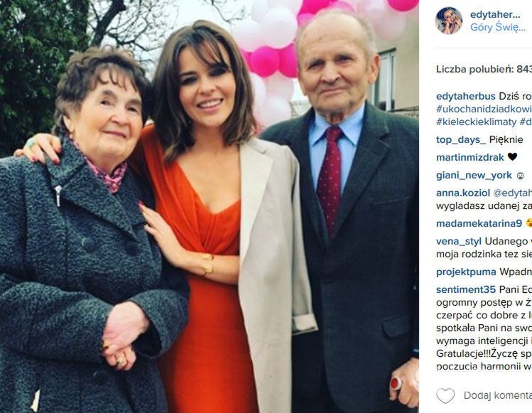Open the poster's profile avatar

449,21
